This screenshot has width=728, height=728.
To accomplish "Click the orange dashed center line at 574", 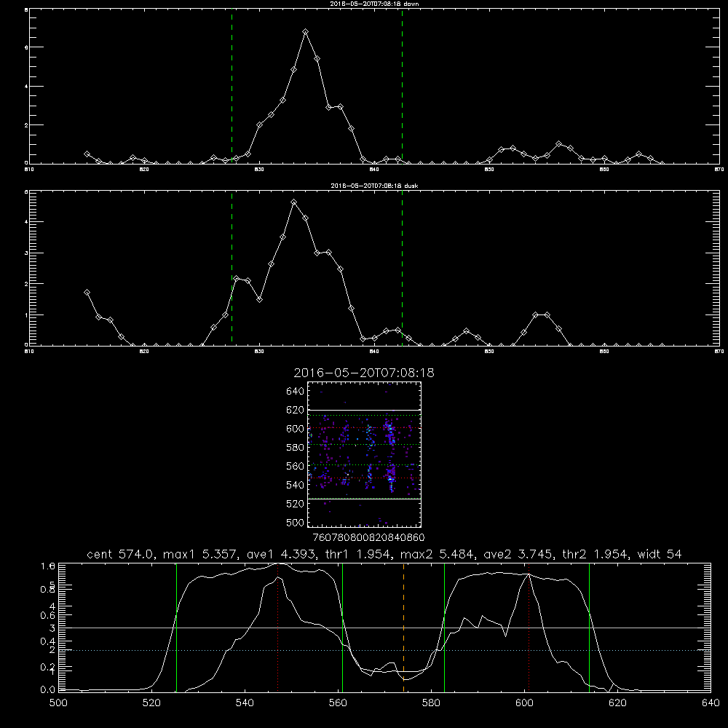I will tap(403, 628).
